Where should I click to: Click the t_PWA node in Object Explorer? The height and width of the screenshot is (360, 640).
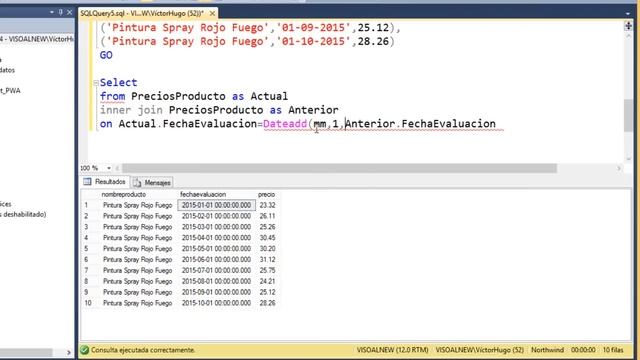point(10,91)
